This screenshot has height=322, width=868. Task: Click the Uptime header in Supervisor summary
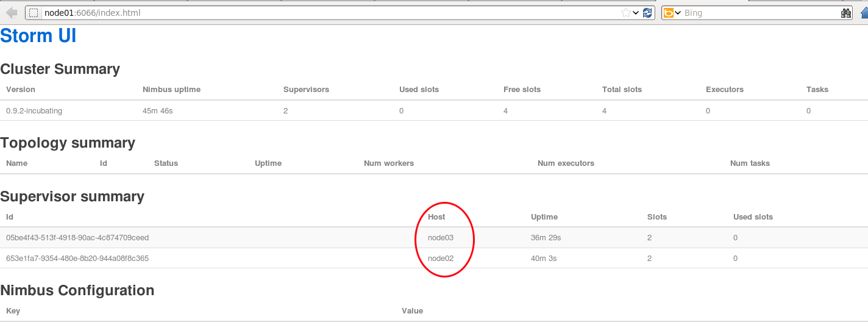pyautogui.click(x=544, y=217)
